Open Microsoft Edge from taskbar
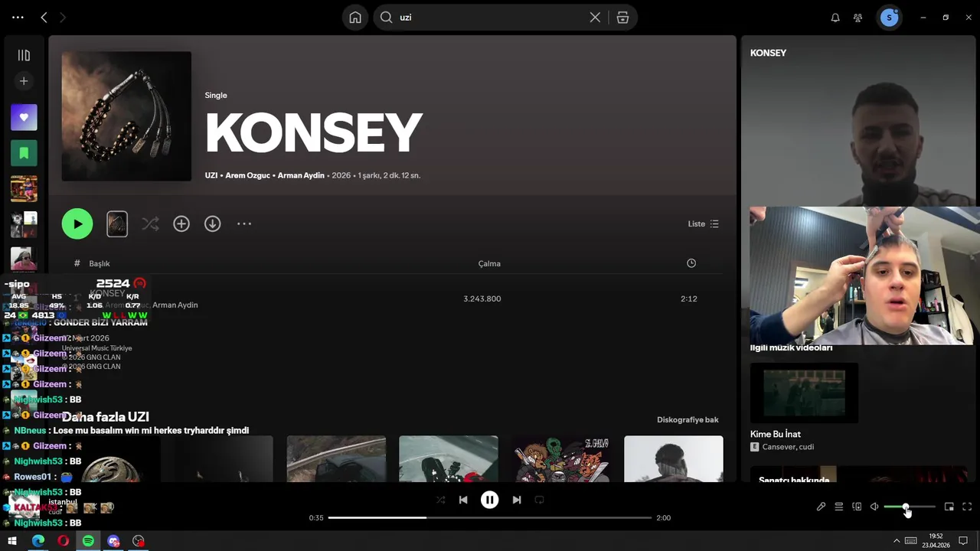The height and width of the screenshot is (551, 980). 38,541
